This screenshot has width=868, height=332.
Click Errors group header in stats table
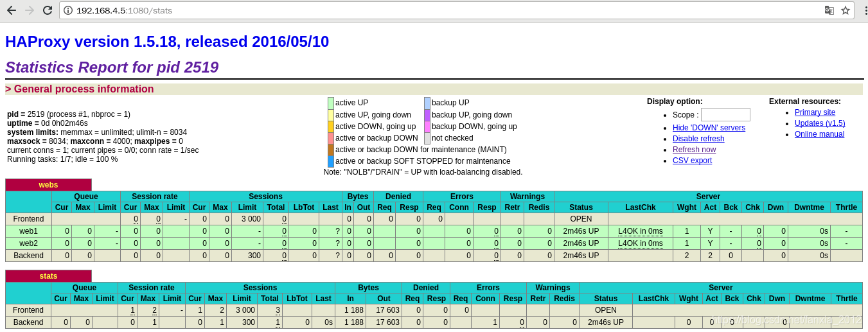pyautogui.click(x=488, y=288)
